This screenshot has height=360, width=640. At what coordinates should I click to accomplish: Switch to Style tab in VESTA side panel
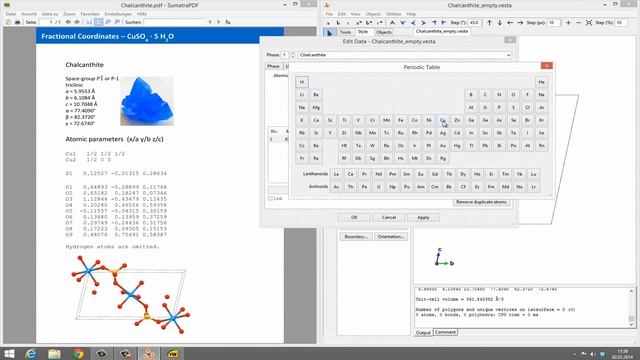pyautogui.click(x=362, y=32)
